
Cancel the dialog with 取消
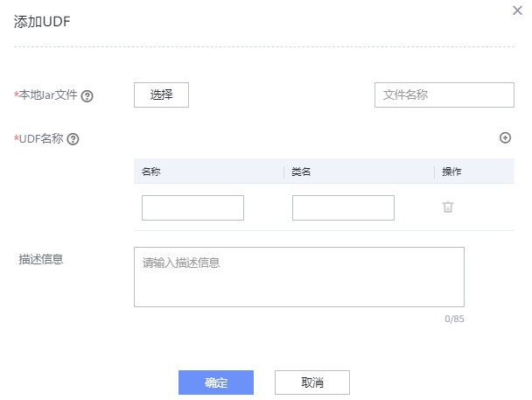[312, 382]
